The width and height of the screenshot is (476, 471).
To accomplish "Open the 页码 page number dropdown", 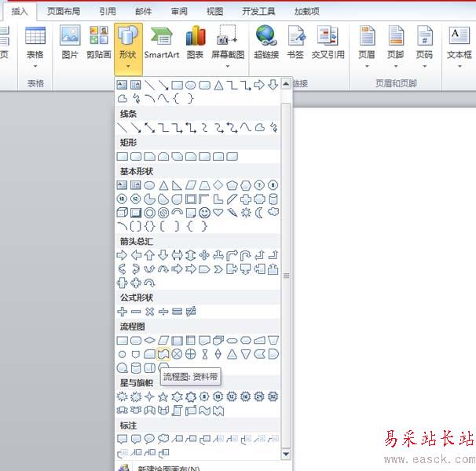I will click(x=424, y=46).
